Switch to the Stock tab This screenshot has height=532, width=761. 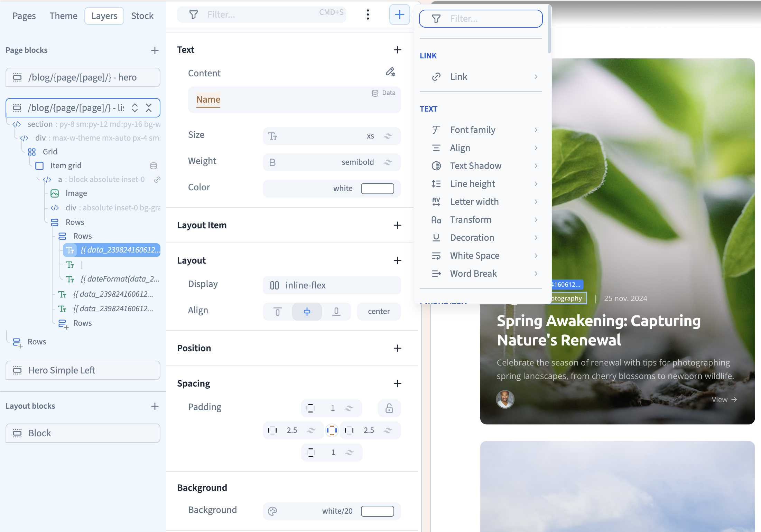coord(142,16)
